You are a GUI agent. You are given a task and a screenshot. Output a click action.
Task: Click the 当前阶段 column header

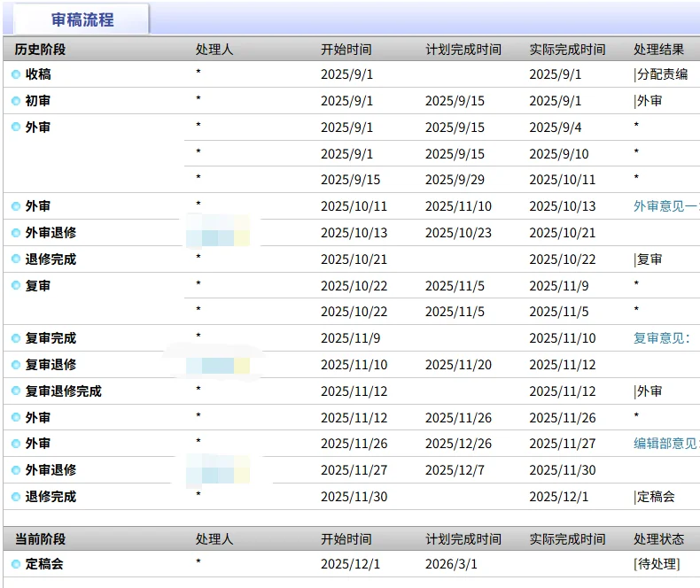click(40, 539)
